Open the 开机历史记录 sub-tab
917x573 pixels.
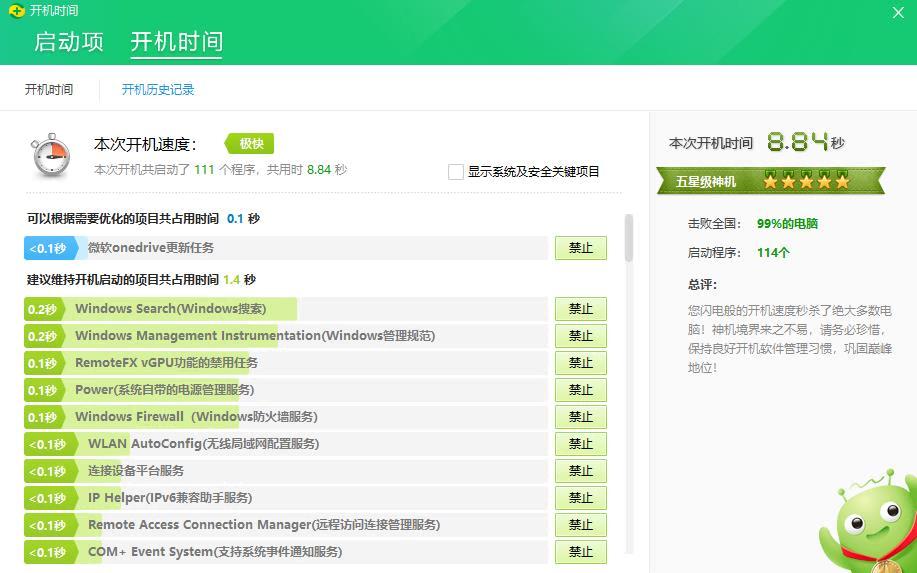[x=158, y=90]
